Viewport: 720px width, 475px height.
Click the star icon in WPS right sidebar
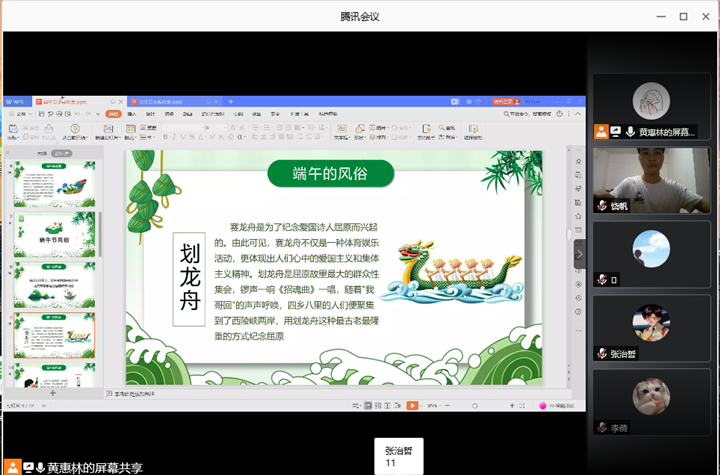click(x=579, y=216)
